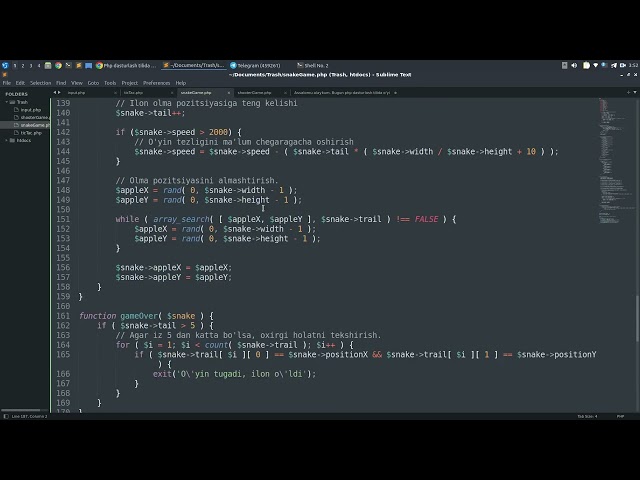Open the tab list dropdown arrow
Viewport: 640px width, 480px height.
pyautogui.click(x=635, y=93)
